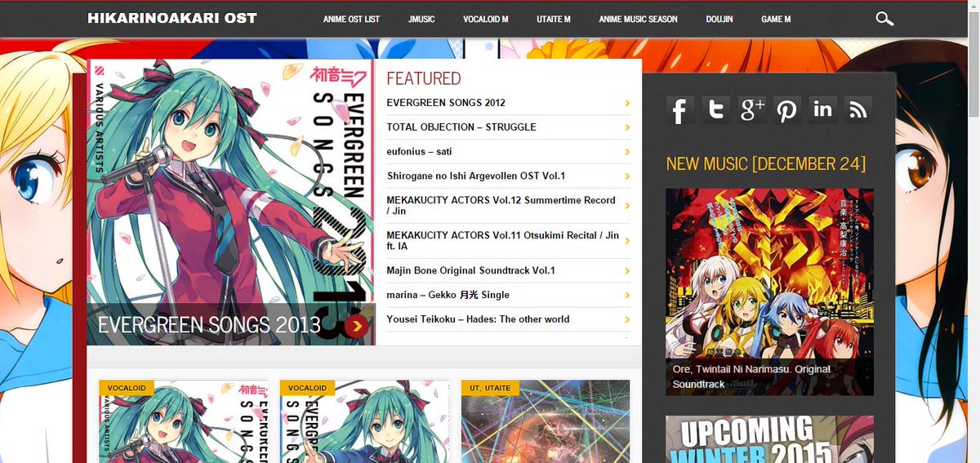
Task: Click arrow beside EVERGREEN SONGS 2012
Action: pyautogui.click(x=627, y=103)
